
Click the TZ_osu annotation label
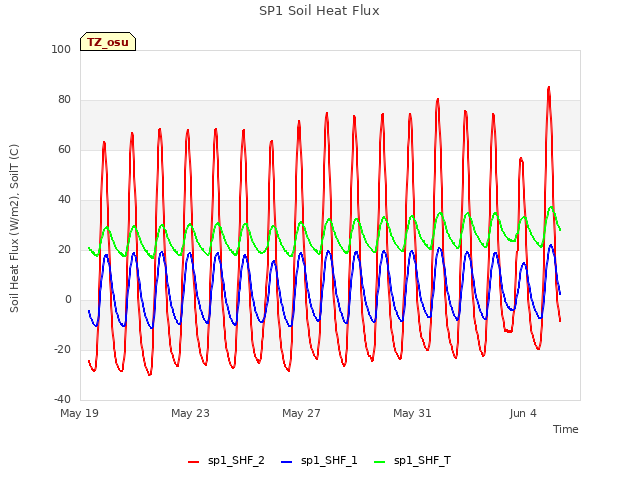(108, 42)
